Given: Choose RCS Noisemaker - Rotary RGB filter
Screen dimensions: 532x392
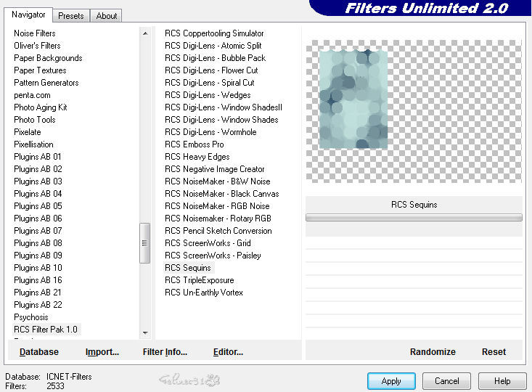Looking at the screenshot, I should [218, 219].
